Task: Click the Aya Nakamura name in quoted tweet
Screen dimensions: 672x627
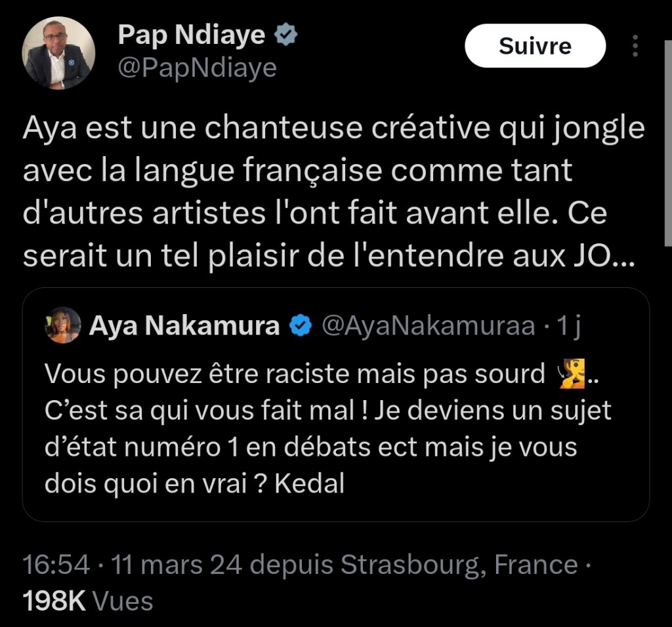Action: tap(184, 325)
